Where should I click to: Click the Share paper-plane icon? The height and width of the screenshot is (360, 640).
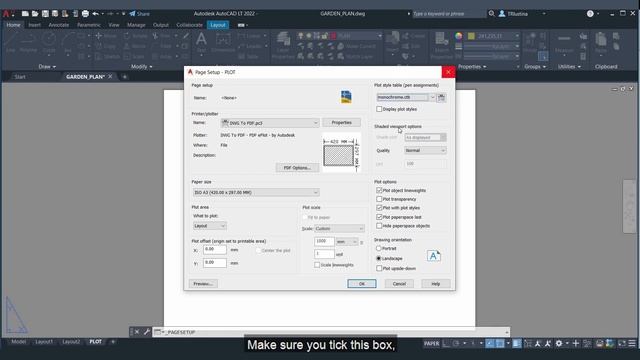click(x=132, y=13)
